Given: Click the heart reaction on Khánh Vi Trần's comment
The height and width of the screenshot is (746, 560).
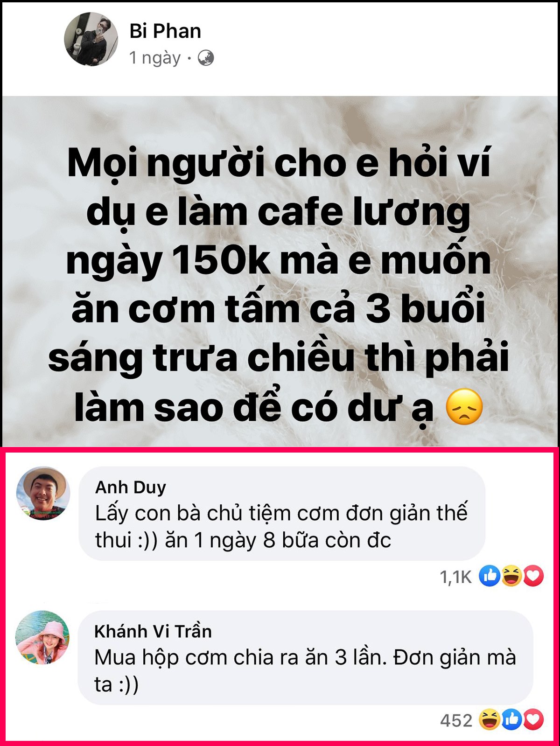Looking at the screenshot, I should [x=533, y=720].
